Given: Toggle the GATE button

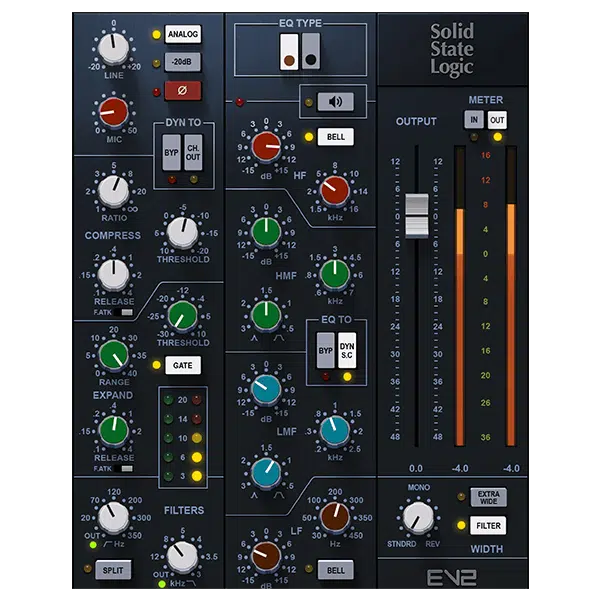Looking at the screenshot, I should 183,365.
